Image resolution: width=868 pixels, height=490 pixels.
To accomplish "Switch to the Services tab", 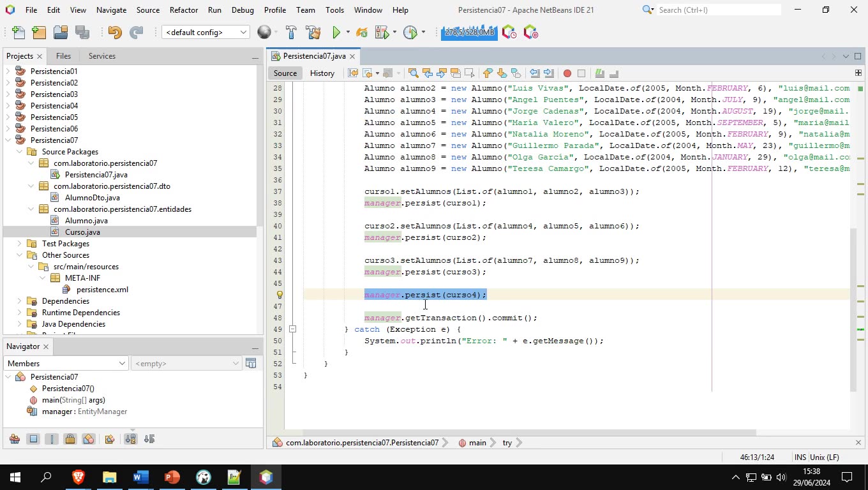I will [x=102, y=56].
